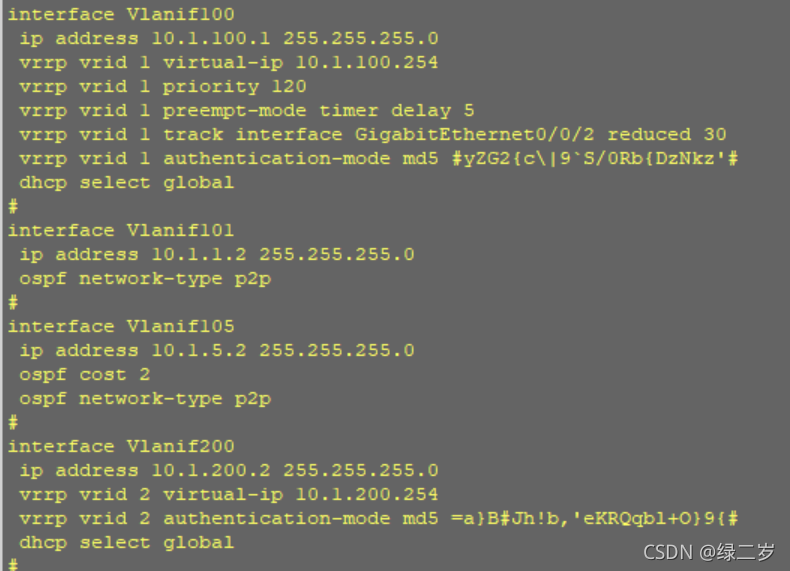Click the ospf cost 2 line

click(x=85, y=375)
